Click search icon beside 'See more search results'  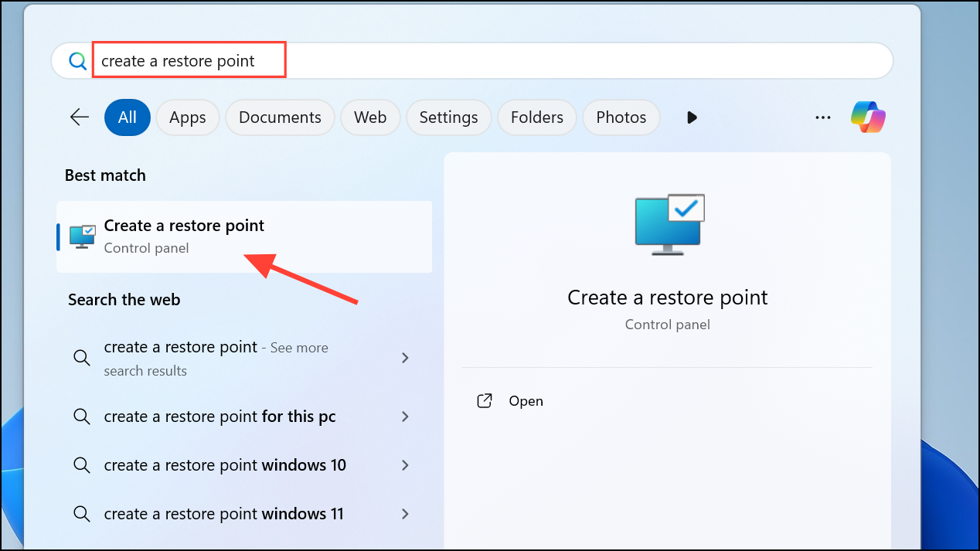(x=81, y=358)
